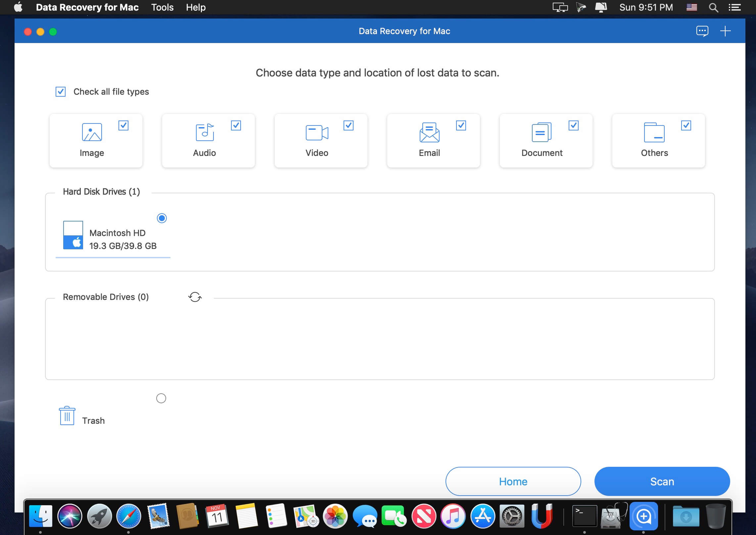
Task: Click the US flag input source icon
Action: click(692, 7)
